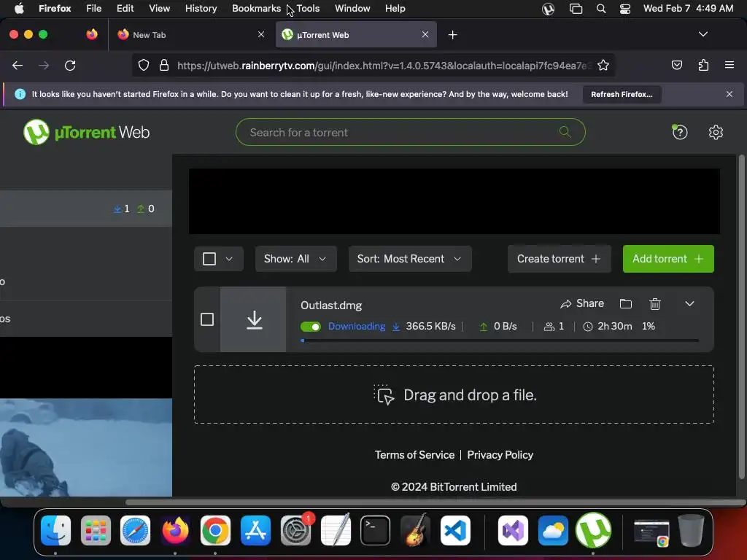Open GarageBand from the Dock
The image size is (747, 560).
pyautogui.click(x=415, y=530)
